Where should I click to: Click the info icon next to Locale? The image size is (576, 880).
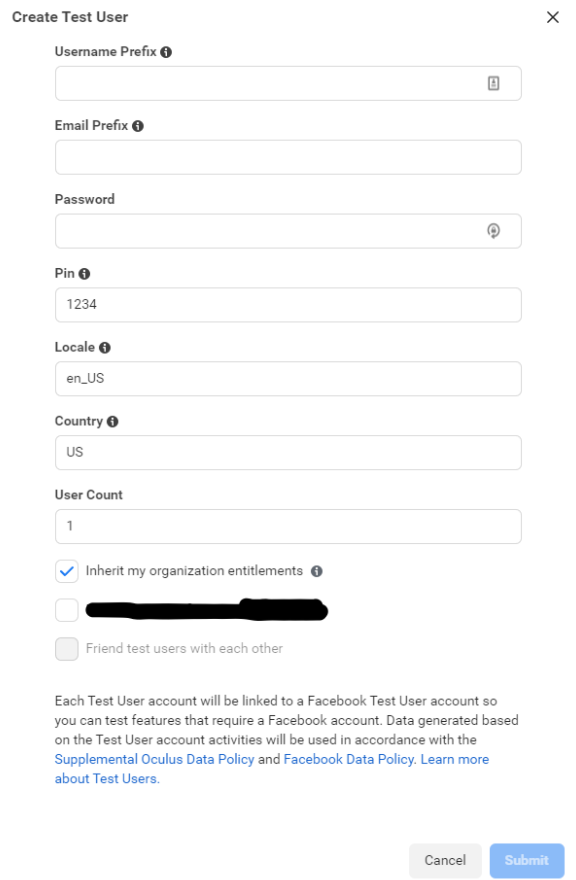(x=104, y=348)
